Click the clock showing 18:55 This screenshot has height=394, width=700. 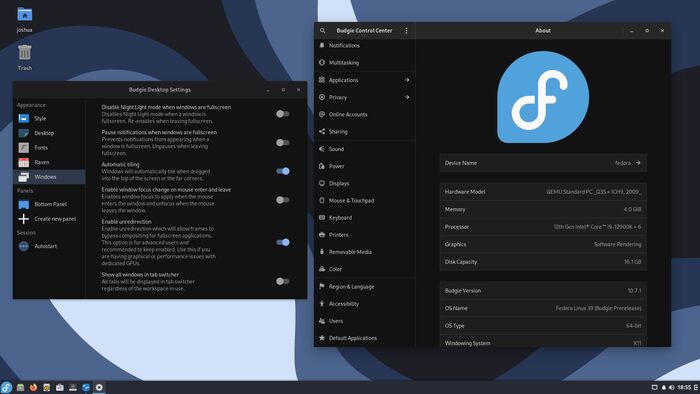point(684,387)
